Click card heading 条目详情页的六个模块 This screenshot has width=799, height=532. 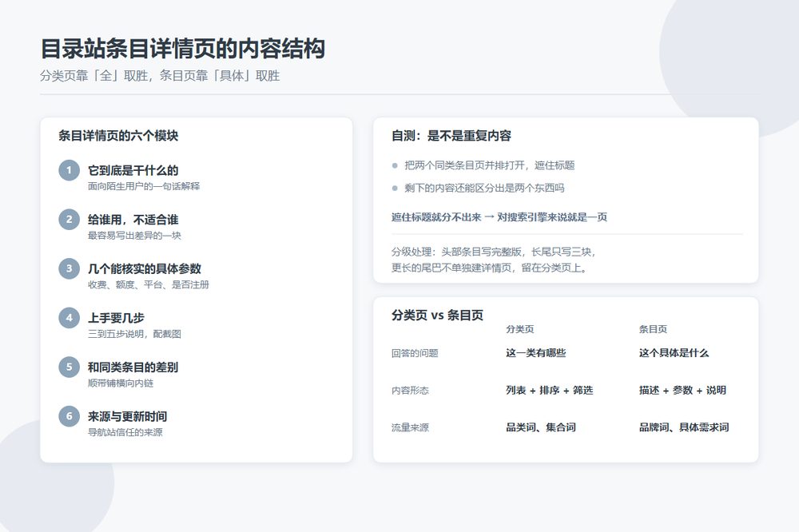[x=118, y=136]
